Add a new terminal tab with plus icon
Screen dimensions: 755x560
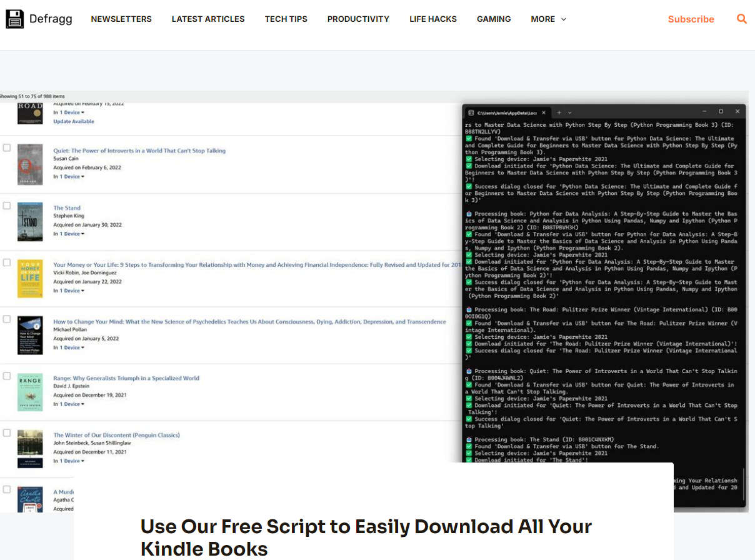tap(559, 112)
